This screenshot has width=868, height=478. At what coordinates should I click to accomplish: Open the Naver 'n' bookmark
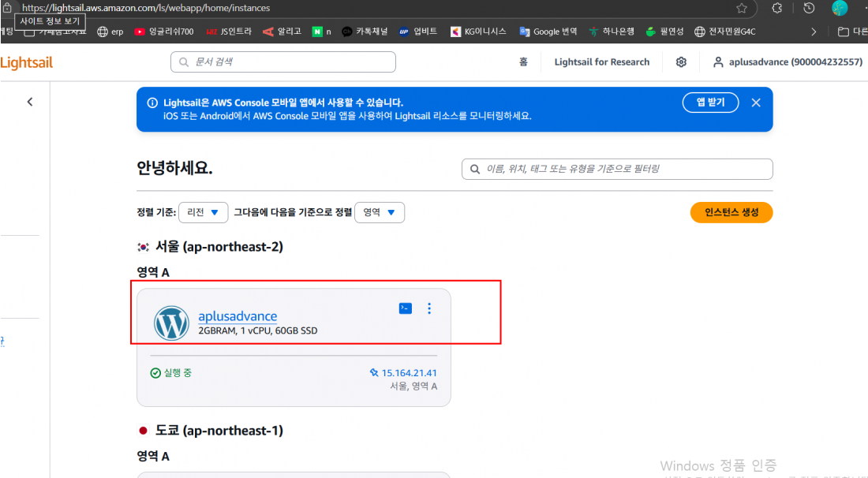(x=322, y=32)
